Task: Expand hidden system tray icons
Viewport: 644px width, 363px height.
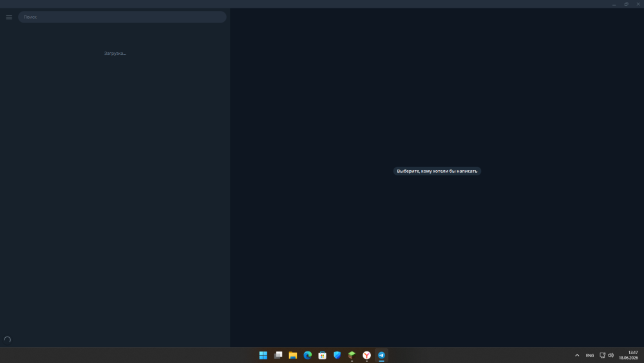Action: [x=577, y=355]
